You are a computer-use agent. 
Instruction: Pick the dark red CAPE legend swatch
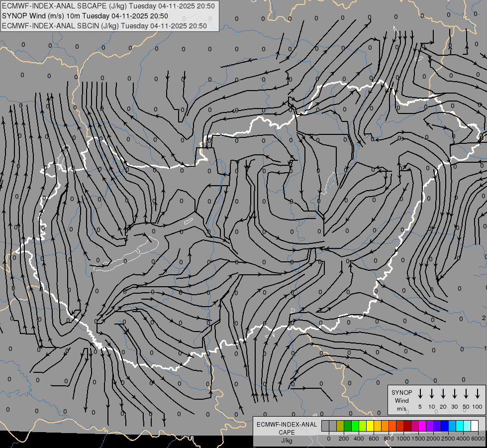click(407, 426)
